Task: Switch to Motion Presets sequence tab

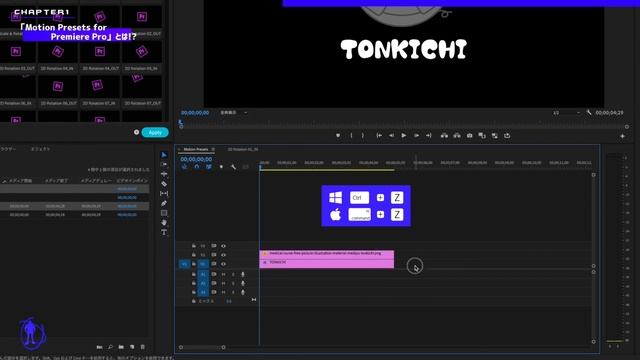Action: tap(196, 149)
